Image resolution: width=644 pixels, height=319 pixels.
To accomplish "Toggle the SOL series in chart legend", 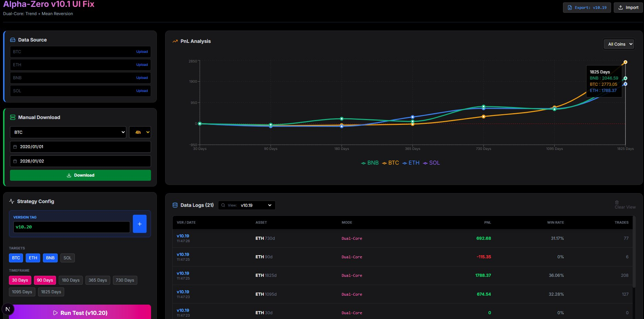I will pyautogui.click(x=432, y=163).
